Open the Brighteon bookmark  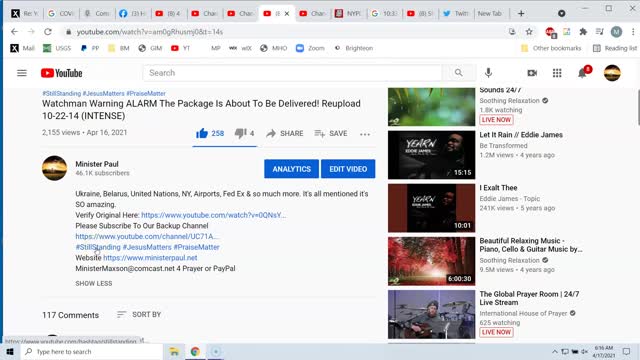pos(353,48)
